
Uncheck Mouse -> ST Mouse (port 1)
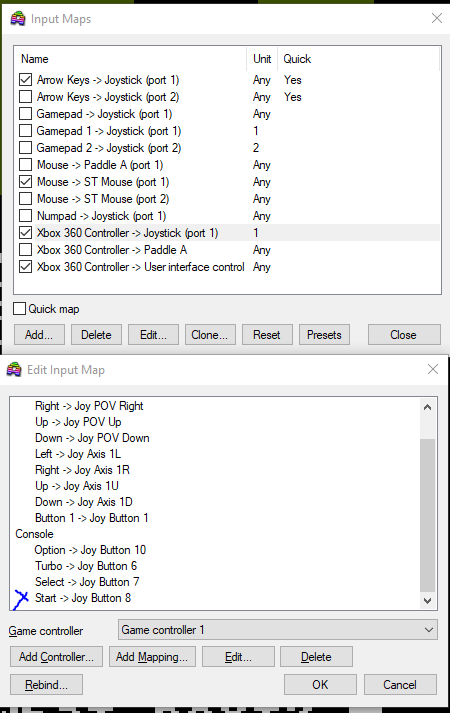coord(25,182)
